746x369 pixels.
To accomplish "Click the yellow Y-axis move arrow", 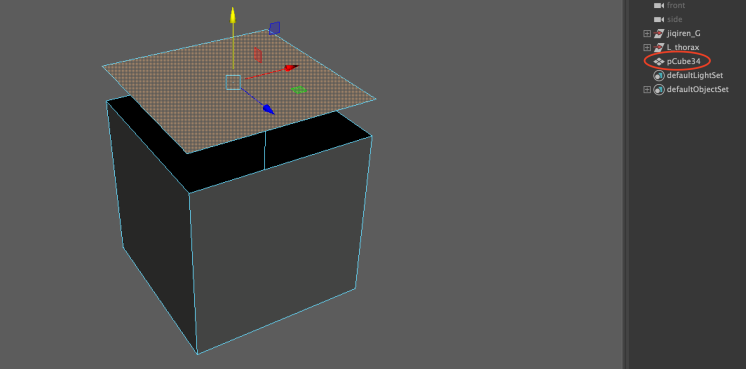I will click(x=233, y=15).
